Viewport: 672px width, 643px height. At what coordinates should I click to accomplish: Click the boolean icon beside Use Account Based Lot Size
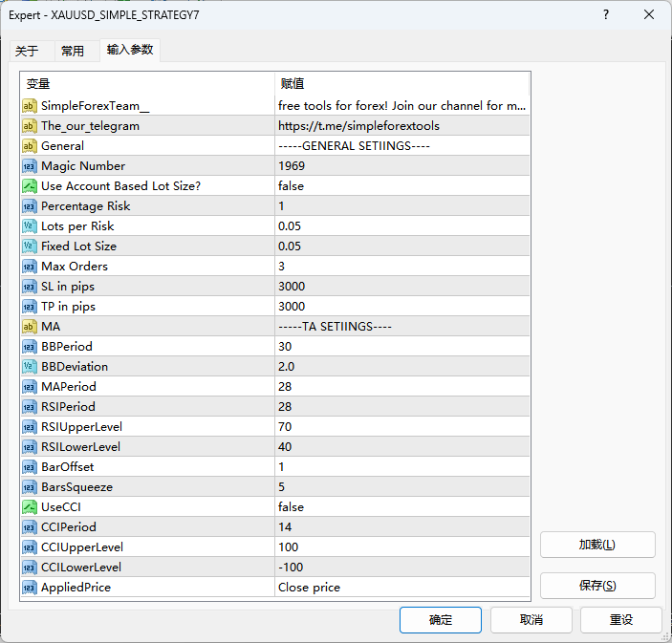click(x=30, y=186)
